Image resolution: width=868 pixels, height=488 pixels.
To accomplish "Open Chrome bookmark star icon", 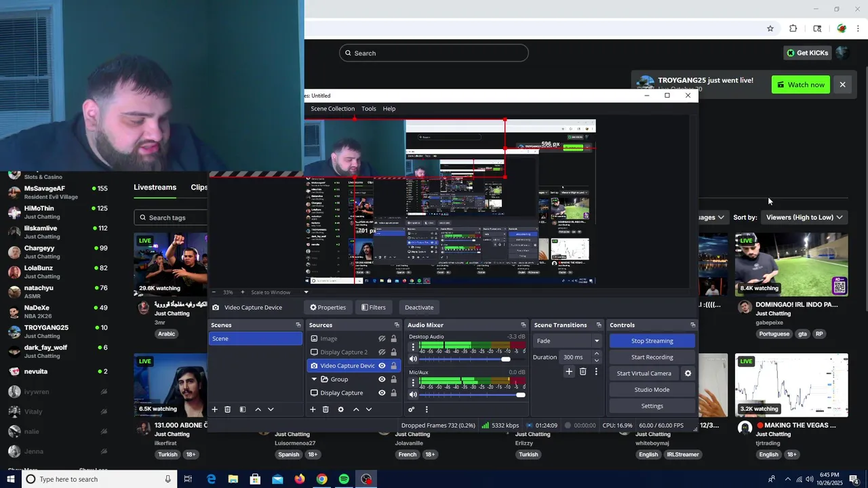I will pyautogui.click(x=770, y=28).
